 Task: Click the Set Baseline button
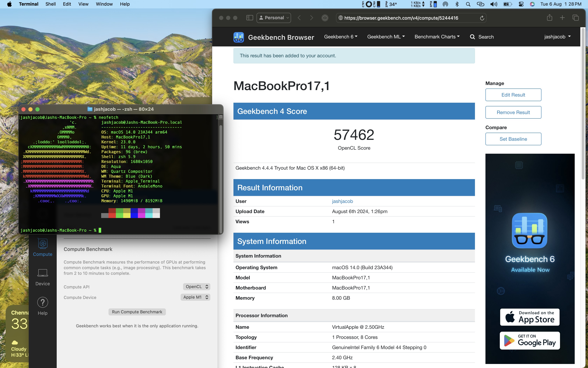click(x=513, y=139)
